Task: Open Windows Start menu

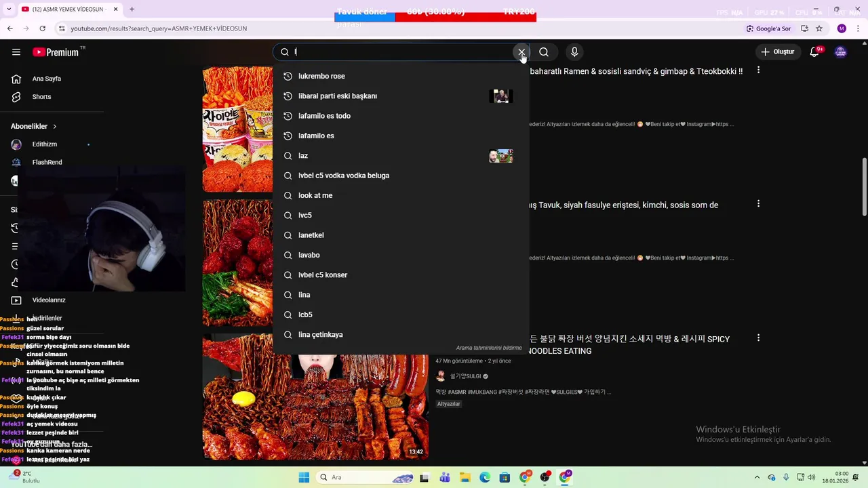Action: tap(304, 477)
